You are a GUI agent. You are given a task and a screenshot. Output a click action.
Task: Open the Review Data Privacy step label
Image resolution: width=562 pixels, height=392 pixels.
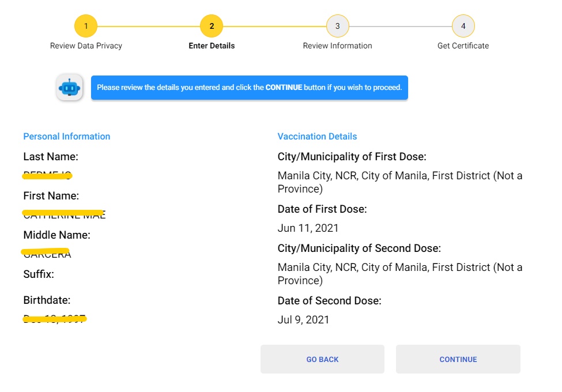(x=86, y=46)
